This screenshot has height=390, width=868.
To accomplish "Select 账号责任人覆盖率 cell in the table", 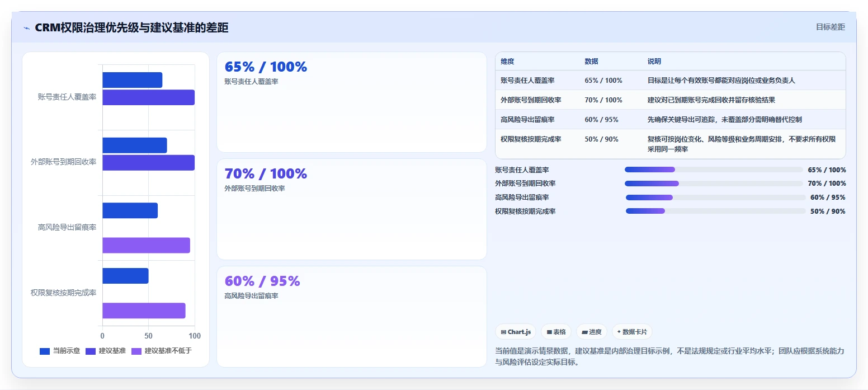I will tap(527, 81).
